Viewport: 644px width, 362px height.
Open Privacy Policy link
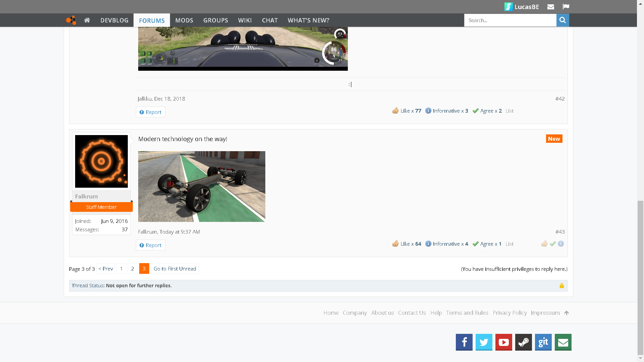coord(509,313)
